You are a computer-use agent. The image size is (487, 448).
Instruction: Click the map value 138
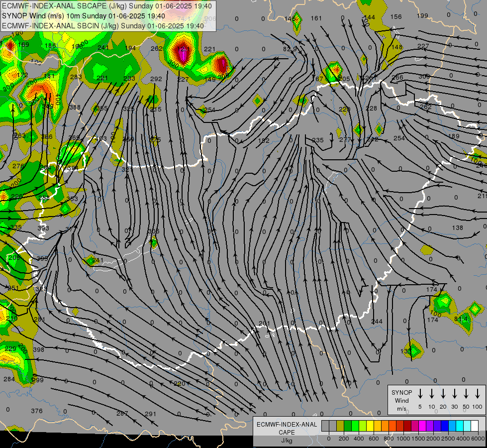tap(458, 228)
